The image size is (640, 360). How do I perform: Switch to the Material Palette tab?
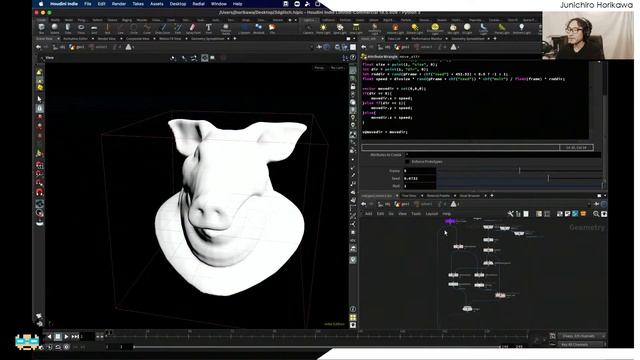(x=438, y=196)
